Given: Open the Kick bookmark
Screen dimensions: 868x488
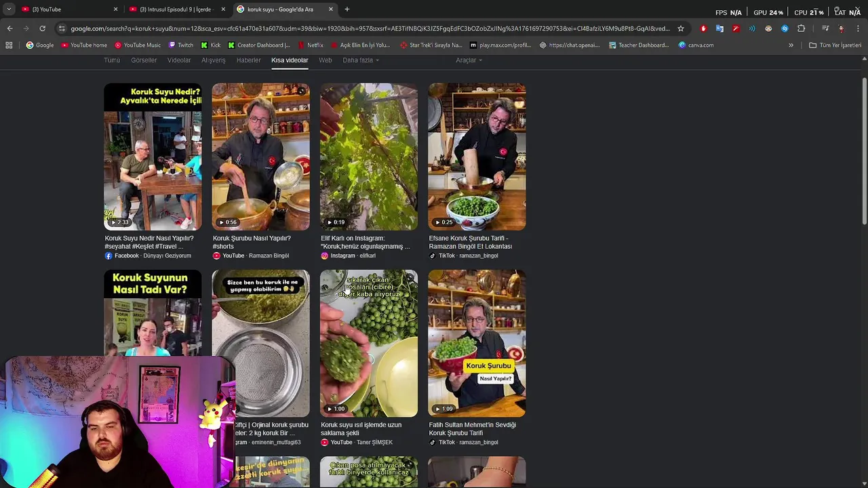Looking at the screenshot, I should tap(210, 45).
